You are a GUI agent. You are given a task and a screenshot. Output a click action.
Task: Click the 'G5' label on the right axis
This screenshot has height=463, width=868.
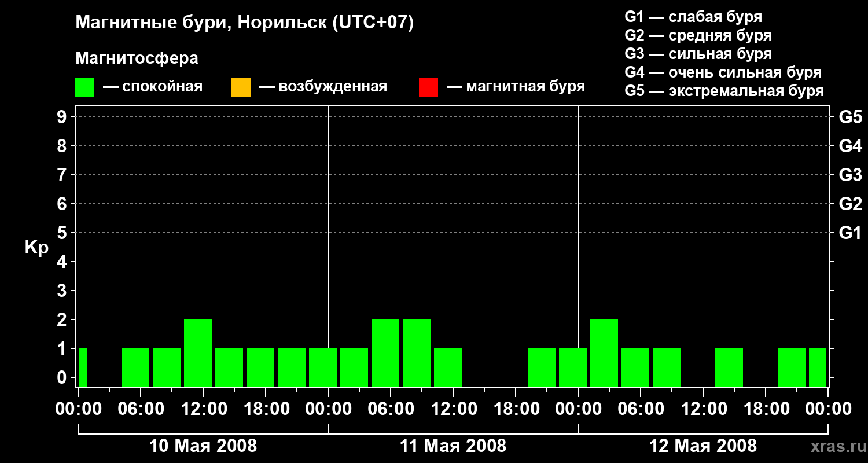tap(851, 117)
